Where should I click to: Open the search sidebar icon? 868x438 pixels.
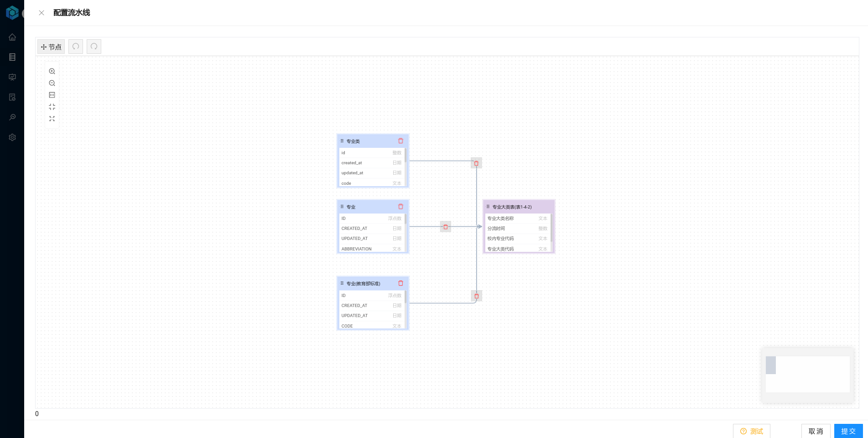(12, 117)
